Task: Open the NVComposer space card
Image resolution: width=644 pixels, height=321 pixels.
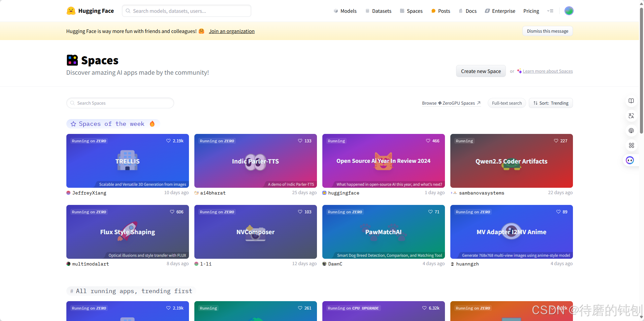Action: [x=256, y=232]
